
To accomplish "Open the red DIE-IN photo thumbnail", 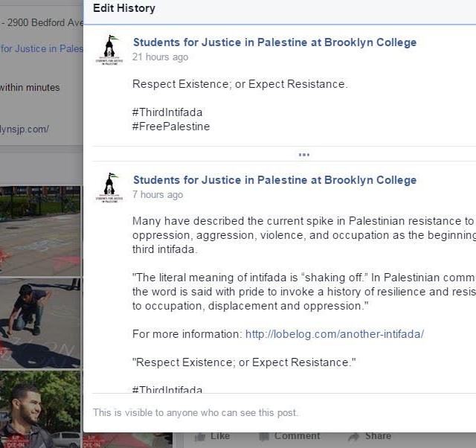I will point(128,440).
